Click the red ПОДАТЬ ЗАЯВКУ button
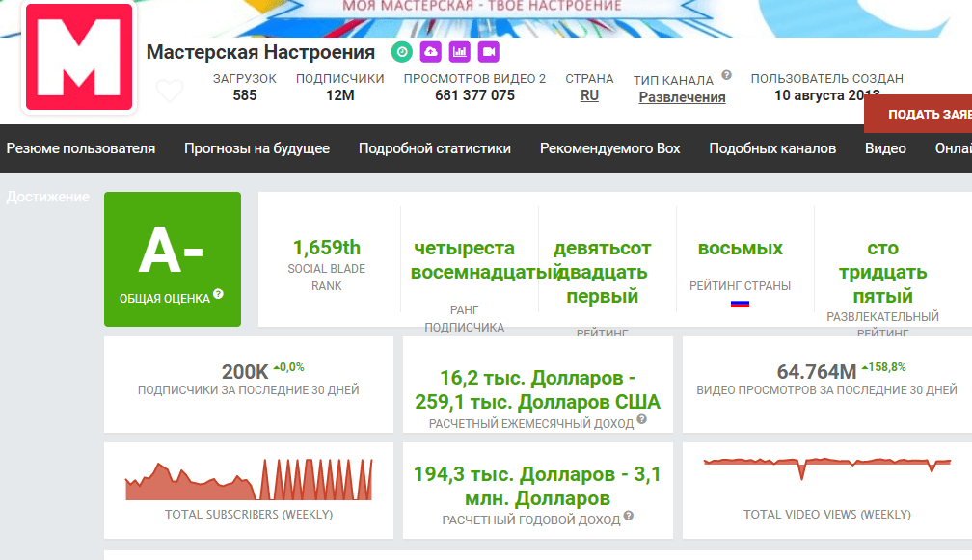Screen dimensions: 972x560 pyautogui.click(x=918, y=114)
